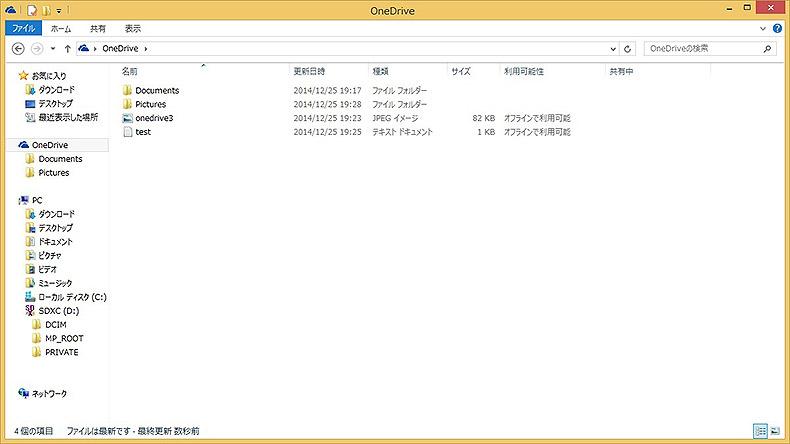Open the SDXC (D:) drive
Viewport: 790px width, 444px height.
click(59, 311)
